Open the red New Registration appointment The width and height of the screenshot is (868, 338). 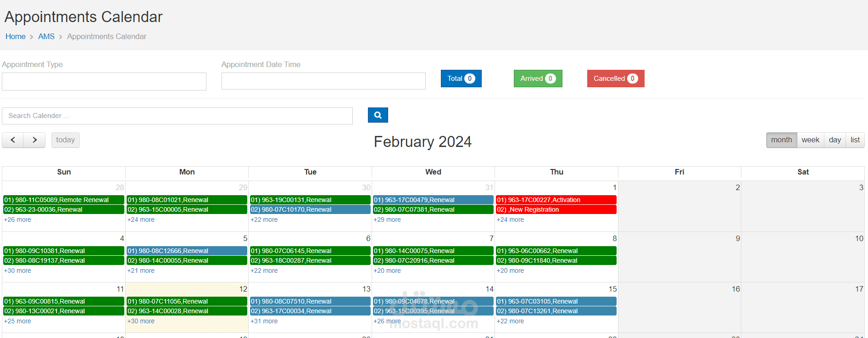pyautogui.click(x=556, y=209)
